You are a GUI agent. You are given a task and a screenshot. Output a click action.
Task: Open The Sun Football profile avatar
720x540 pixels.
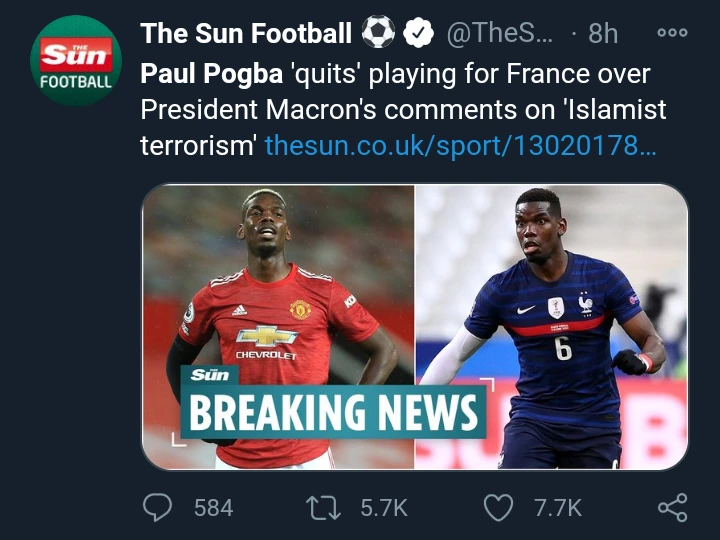(76, 60)
